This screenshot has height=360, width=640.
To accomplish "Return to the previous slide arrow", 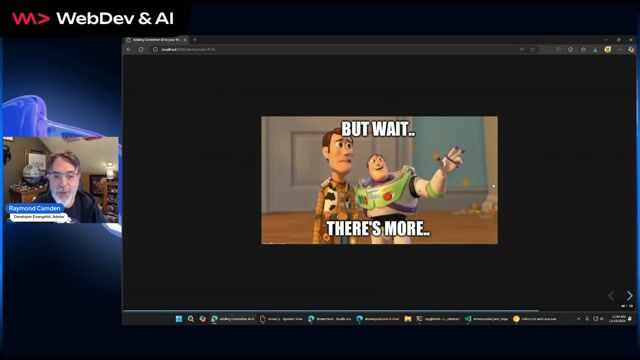I will [x=611, y=296].
